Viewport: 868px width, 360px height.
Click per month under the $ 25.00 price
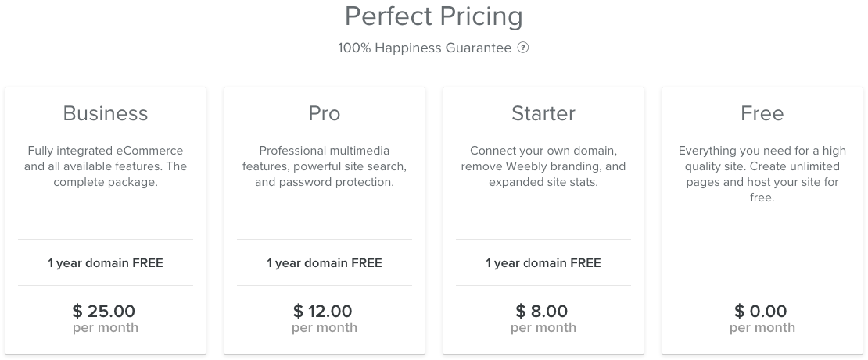pos(106,328)
